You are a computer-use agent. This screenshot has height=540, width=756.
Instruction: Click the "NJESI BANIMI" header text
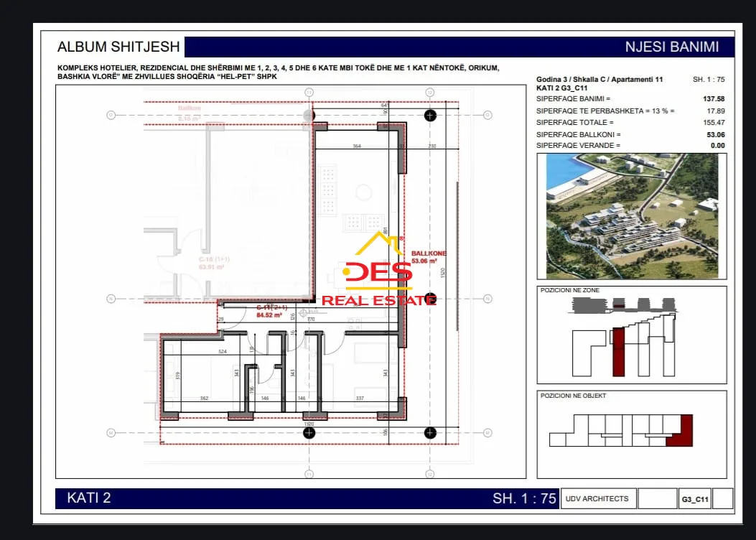pyautogui.click(x=671, y=47)
